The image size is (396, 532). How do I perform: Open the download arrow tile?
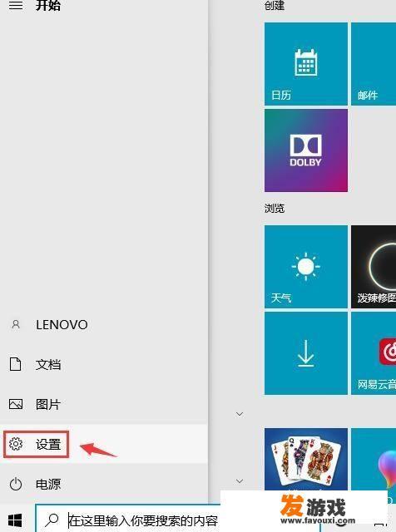coord(305,353)
